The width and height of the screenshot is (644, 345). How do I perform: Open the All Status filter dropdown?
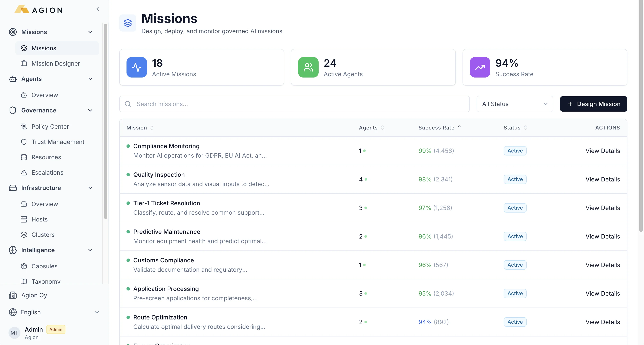tap(515, 104)
